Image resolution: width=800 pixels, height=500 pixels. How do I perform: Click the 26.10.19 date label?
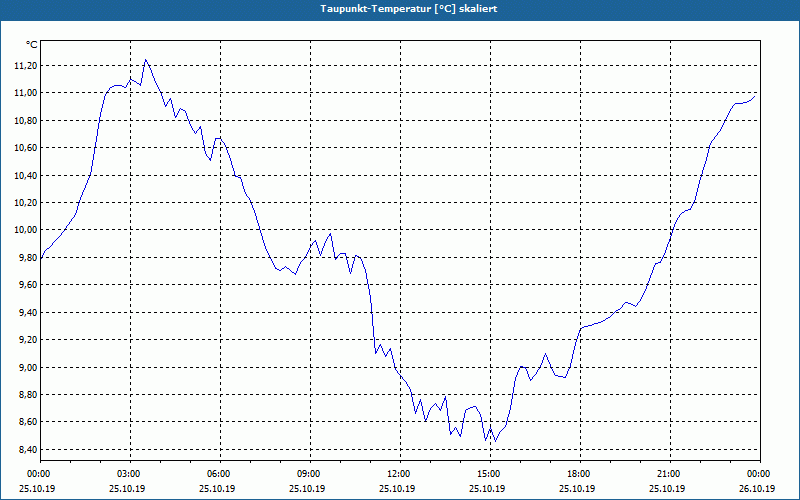click(757, 488)
